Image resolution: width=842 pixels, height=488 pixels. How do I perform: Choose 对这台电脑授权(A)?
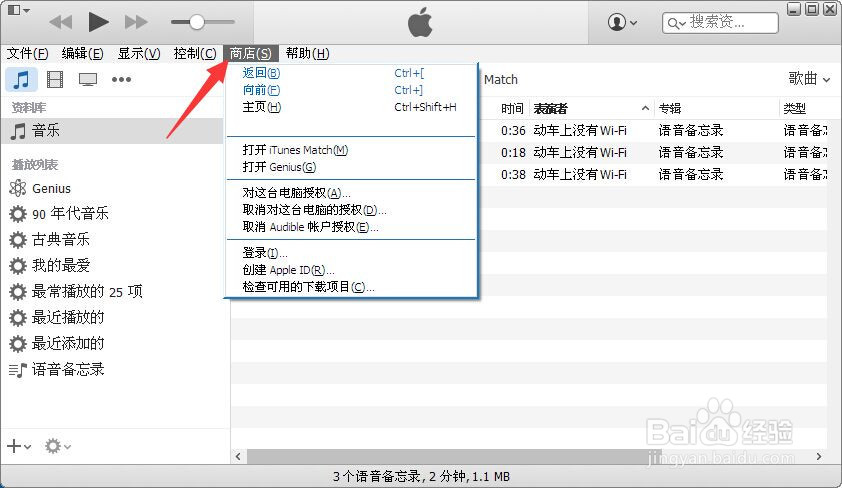pos(352,193)
